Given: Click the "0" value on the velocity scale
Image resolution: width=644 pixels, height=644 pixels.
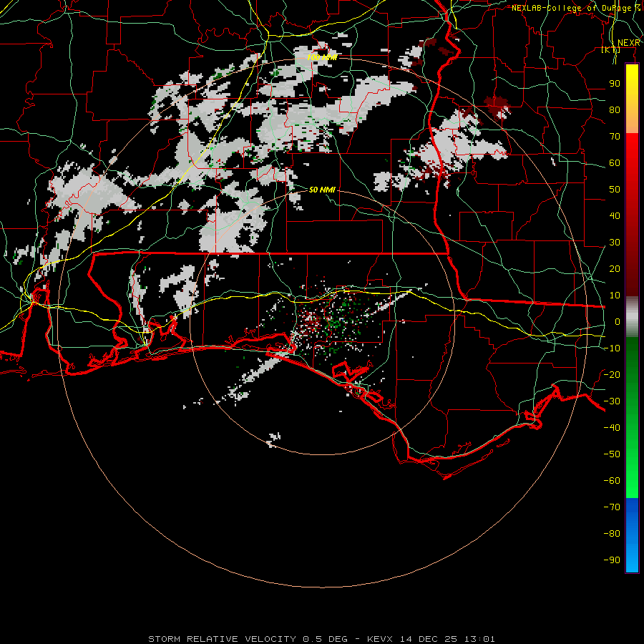Looking at the screenshot, I should [618, 322].
